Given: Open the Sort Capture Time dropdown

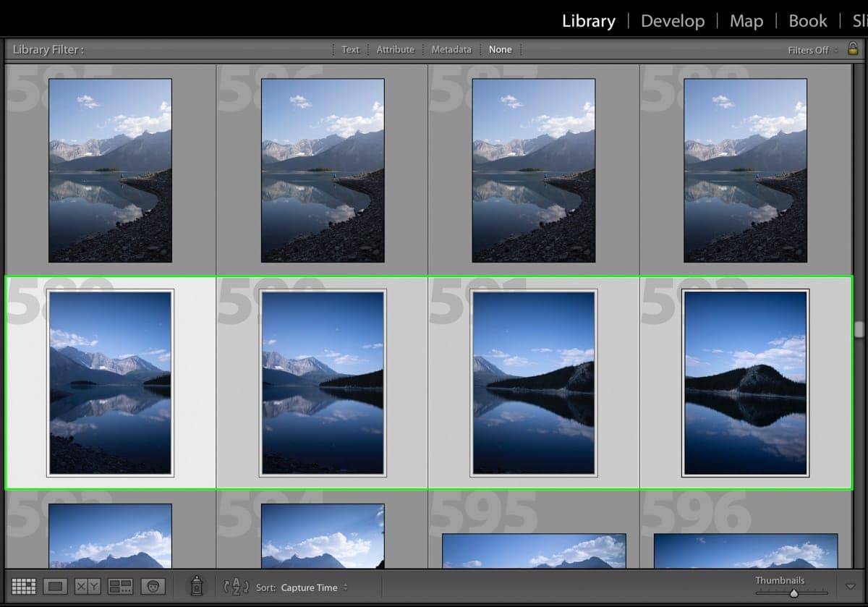Looking at the screenshot, I should point(314,587).
